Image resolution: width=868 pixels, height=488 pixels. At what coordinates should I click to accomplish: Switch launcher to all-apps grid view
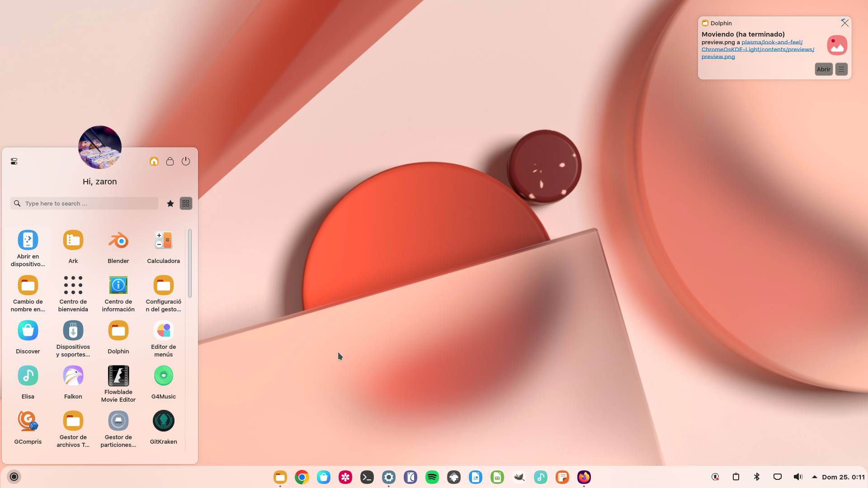point(186,204)
